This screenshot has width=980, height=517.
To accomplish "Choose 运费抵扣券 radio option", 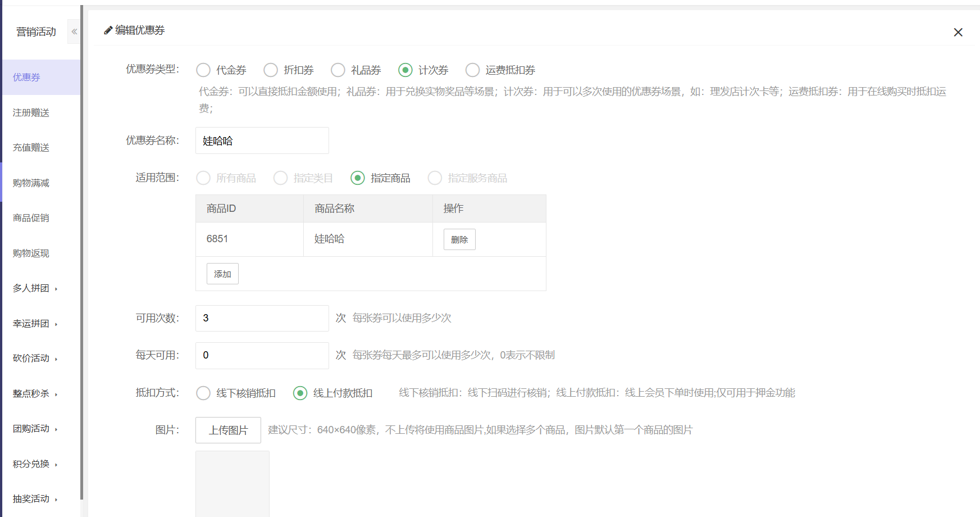I will (x=473, y=70).
